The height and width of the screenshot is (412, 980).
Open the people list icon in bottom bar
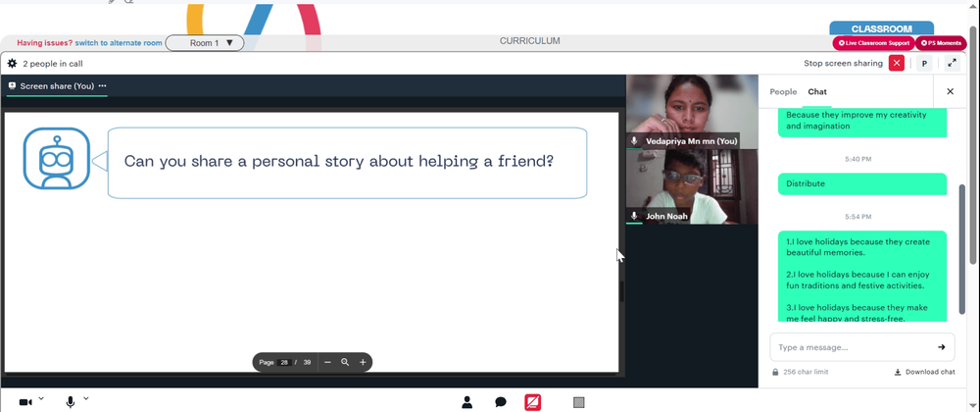click(466, 402)
